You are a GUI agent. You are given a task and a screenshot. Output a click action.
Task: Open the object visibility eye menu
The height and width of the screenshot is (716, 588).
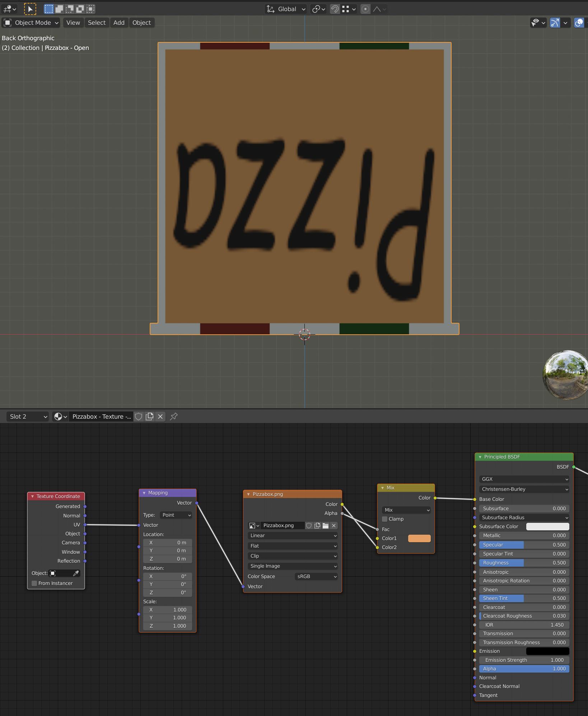click(x=538, y=23)
